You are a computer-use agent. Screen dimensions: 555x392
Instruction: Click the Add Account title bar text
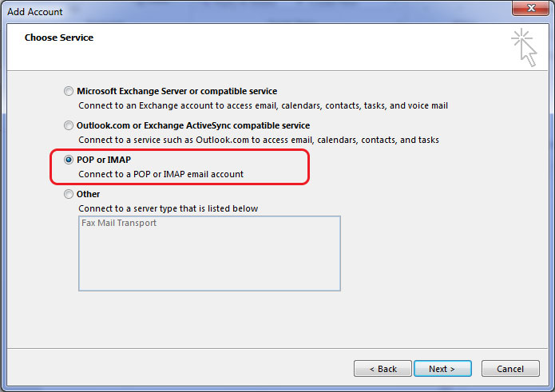click(x=34, y=12)
